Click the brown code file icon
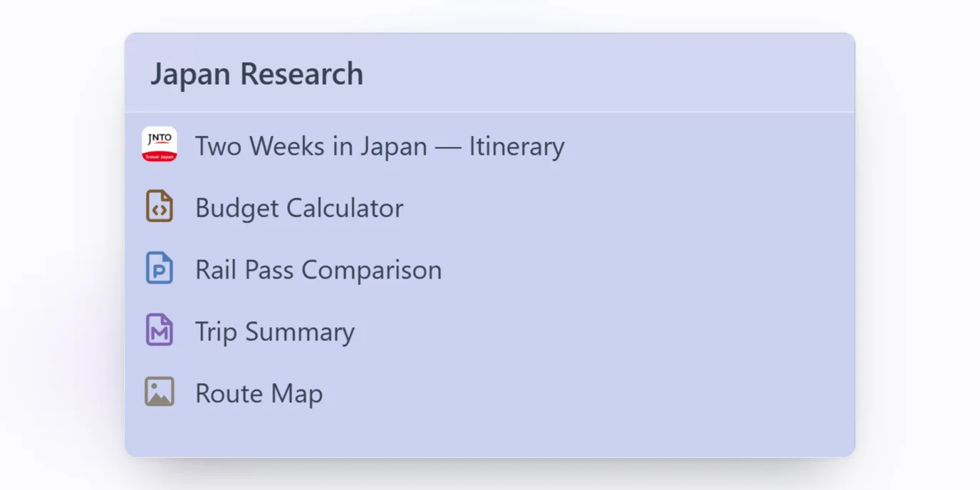This screenshot has height=490, width=980. click(160, 207)
